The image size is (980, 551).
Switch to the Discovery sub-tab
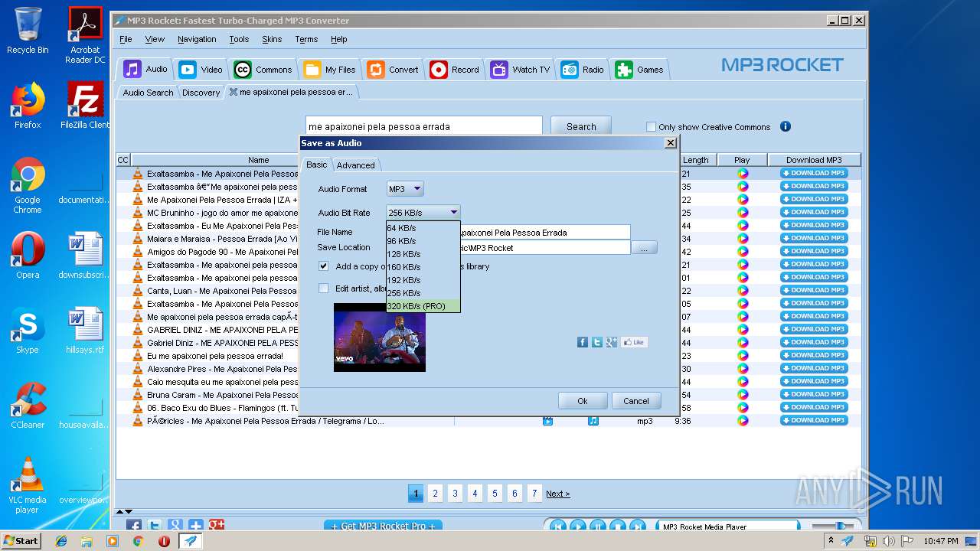pyautogui.click(x=201, y=93)
